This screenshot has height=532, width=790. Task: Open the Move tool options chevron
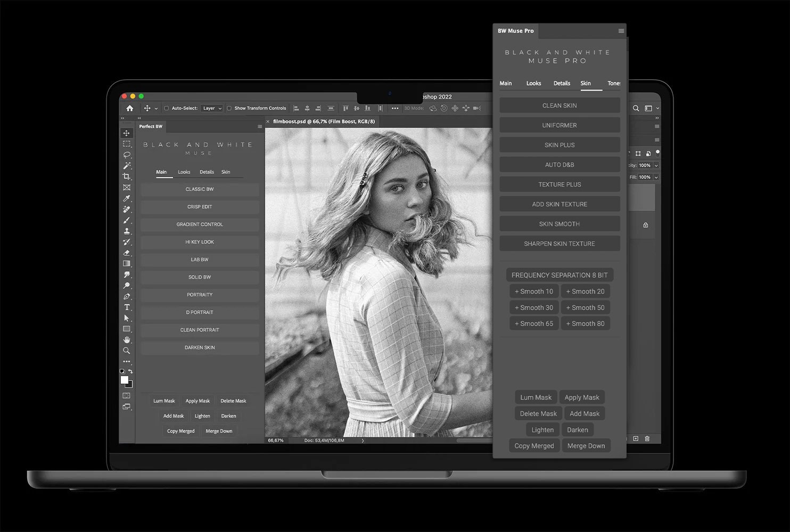155,108
